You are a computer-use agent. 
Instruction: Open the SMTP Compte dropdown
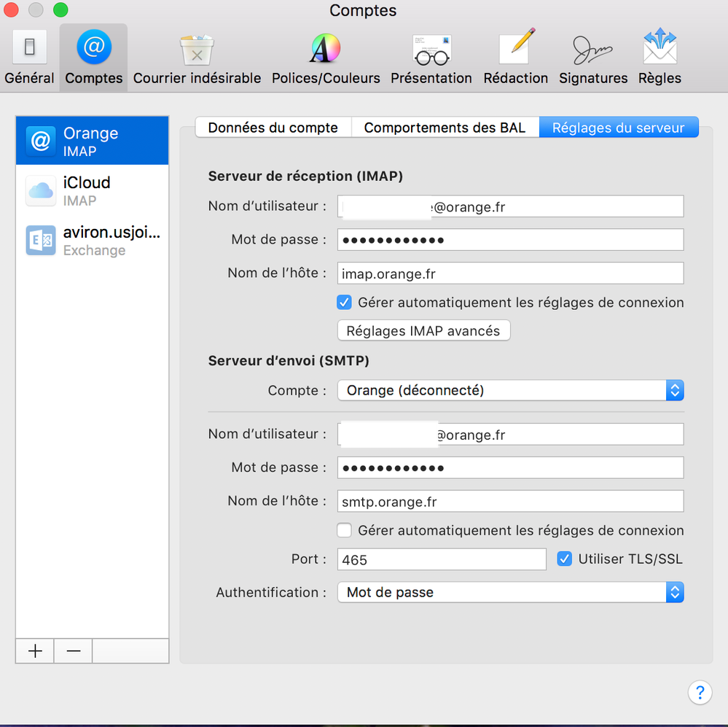click(x=510, y=390)
